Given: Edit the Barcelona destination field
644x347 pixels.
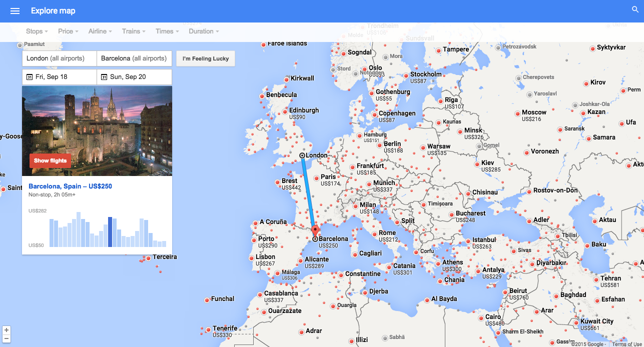Looking at the screenshot, I should coord(134,58).
